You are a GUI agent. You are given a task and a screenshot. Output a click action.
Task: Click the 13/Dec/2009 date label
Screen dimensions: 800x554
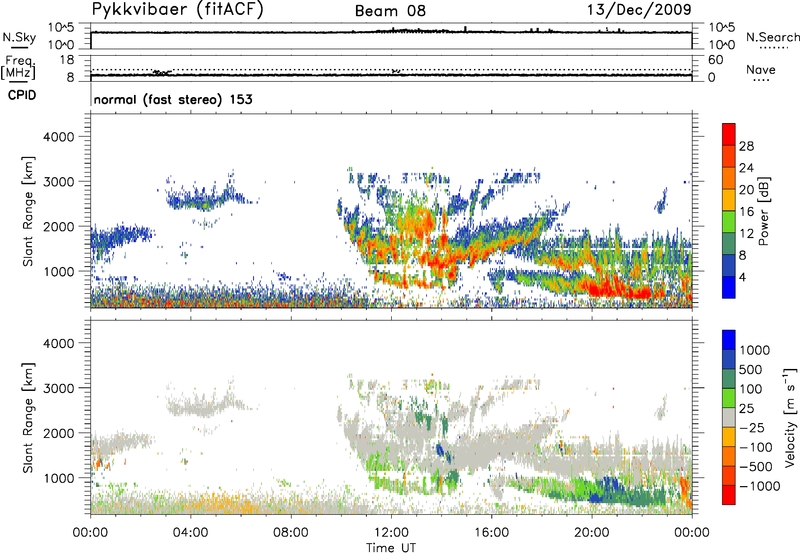(x=639, y=9)
